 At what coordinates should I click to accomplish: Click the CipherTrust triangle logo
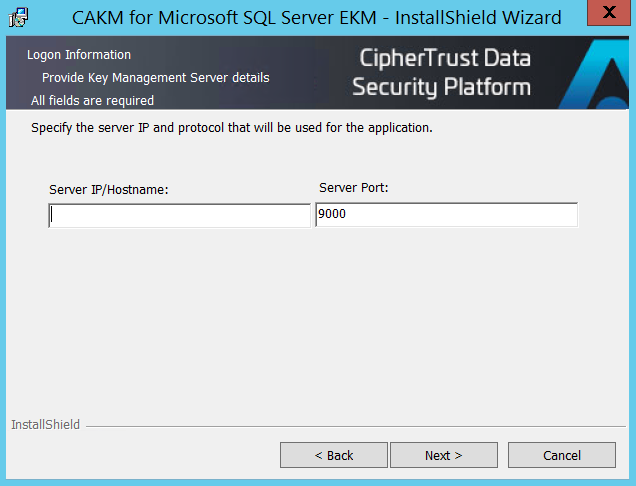[596, 75]
